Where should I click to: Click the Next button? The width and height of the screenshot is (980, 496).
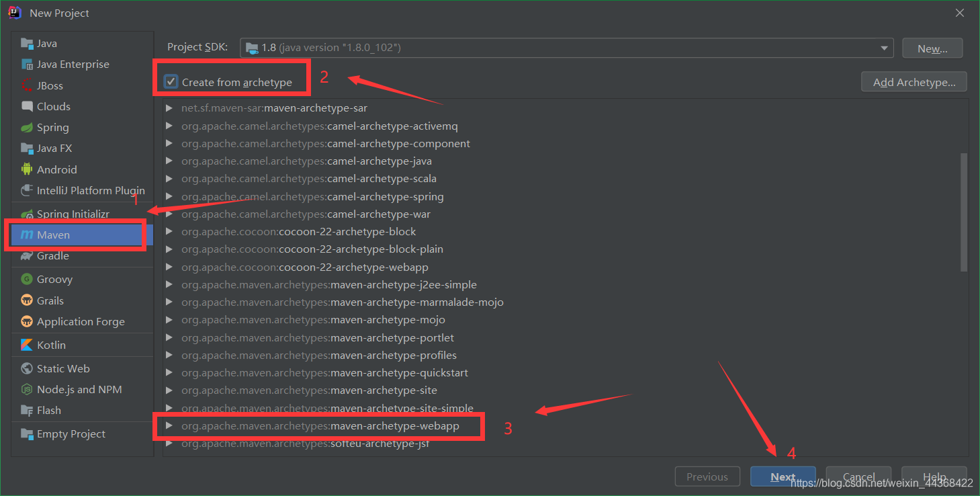pos(783,477)
